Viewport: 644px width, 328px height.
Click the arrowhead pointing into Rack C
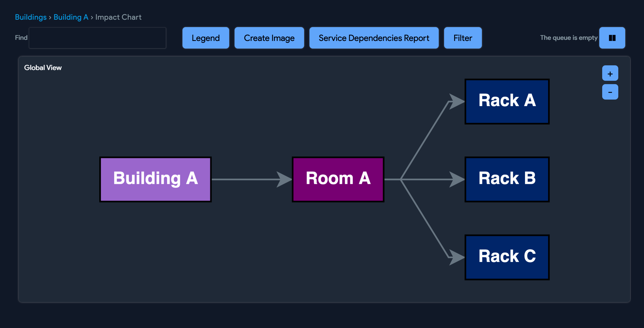(456, 257)
